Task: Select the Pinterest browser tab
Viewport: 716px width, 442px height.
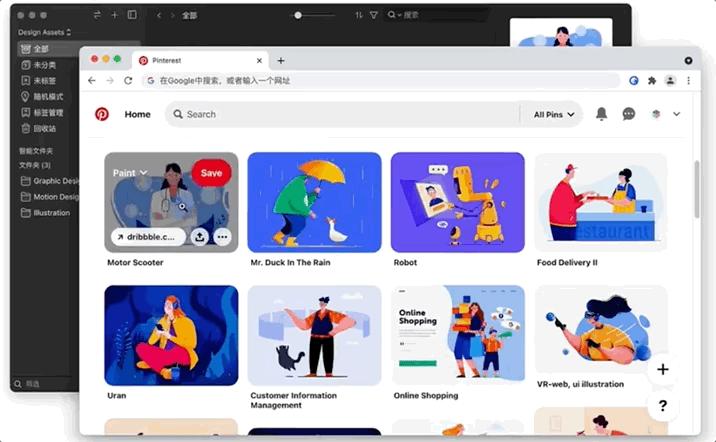Action: (x=200, y=61)
